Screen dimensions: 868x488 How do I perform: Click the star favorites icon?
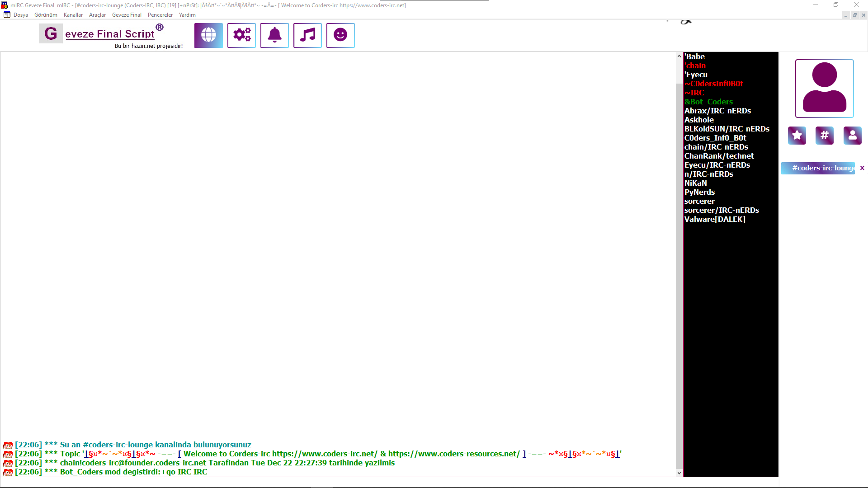point(797,135)
